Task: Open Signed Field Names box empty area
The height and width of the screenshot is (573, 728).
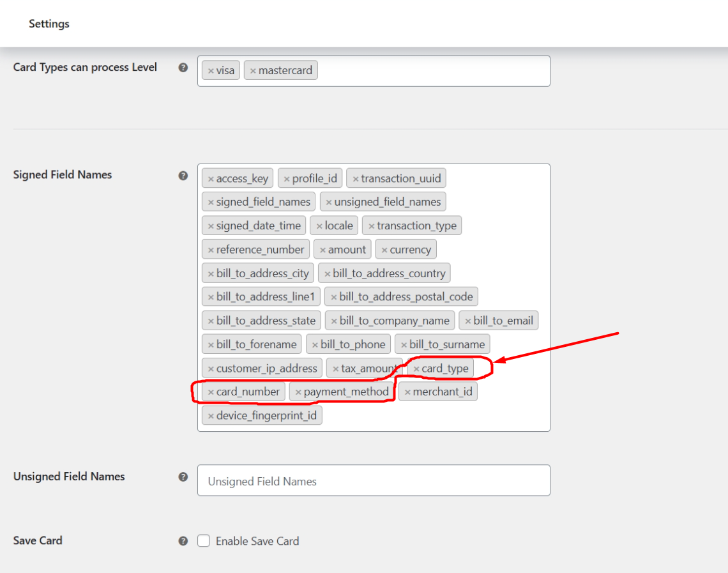Action: (434, 416)
